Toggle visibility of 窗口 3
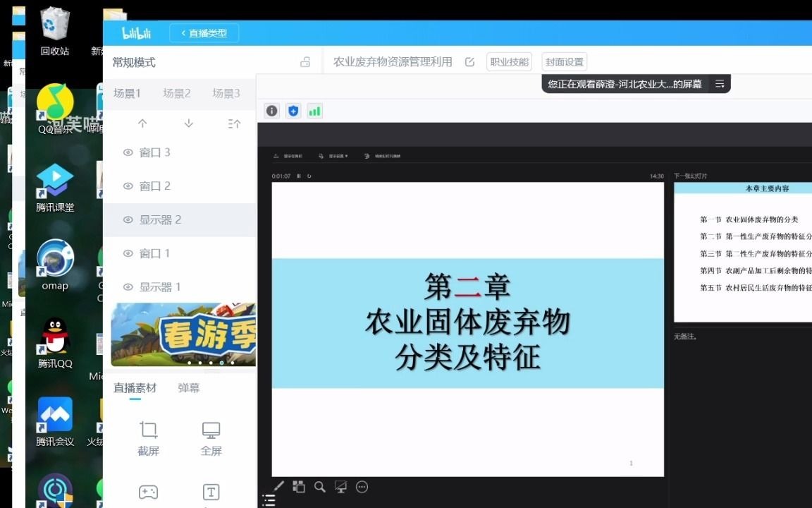 pyautogui.click(x=128, y=152)
